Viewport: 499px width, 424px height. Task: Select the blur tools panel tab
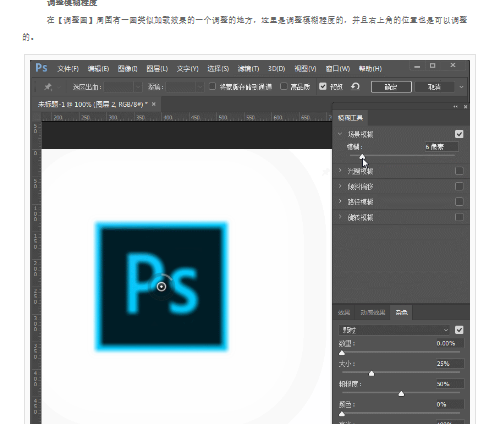click(350, 118)
